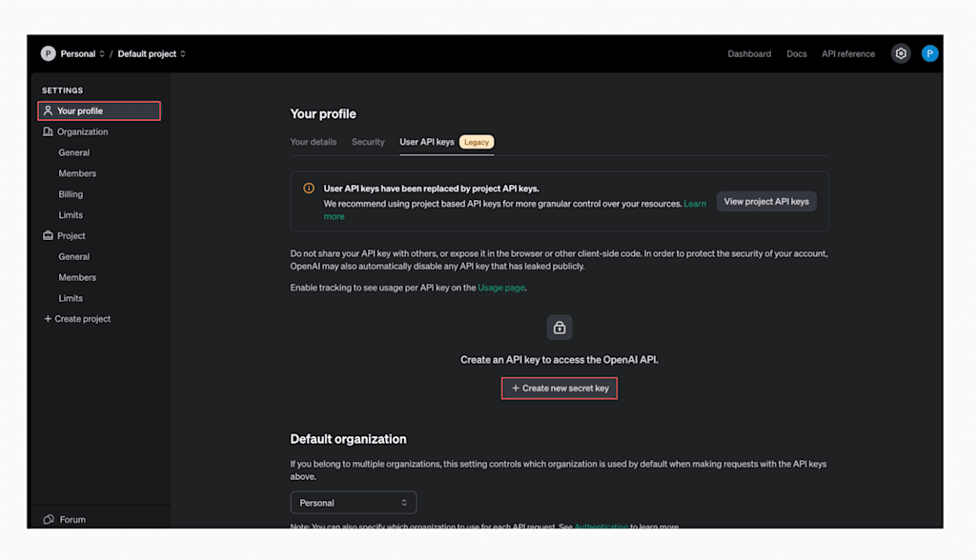The image size is (976, 560).
Task: Click the Personal organization avatar icon
Action: click(x=48, y=53)
